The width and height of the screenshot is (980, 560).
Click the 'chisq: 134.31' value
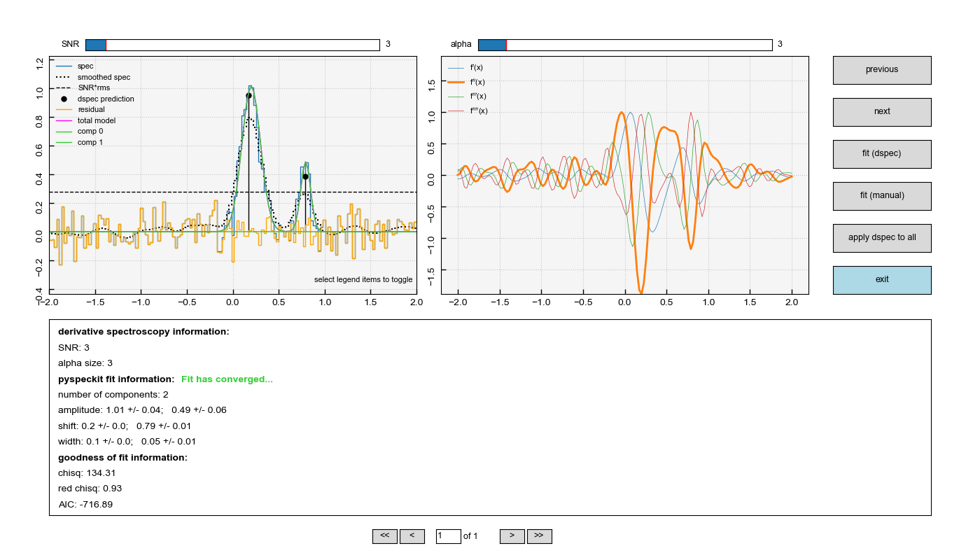[x=87, y=473]
